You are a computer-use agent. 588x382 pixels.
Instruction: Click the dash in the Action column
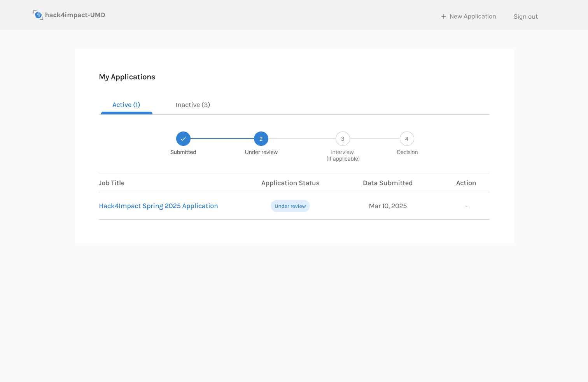click(466, 206)
